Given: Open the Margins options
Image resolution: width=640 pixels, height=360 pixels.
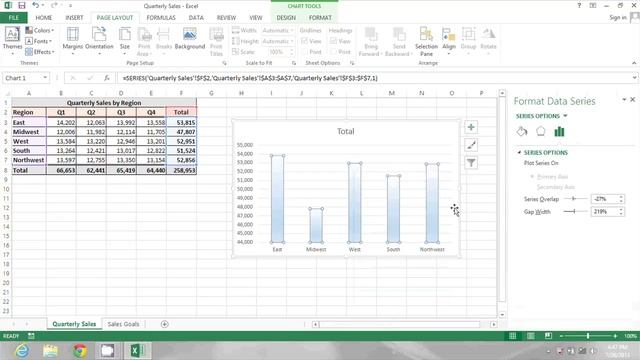Looking at the screenshot, I should coord(72,40).
